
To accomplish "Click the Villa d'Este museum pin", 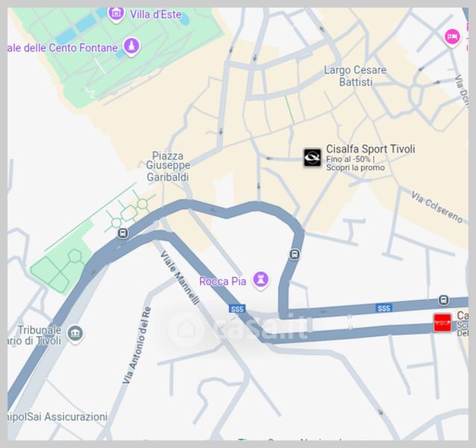I will coord(116,14).
